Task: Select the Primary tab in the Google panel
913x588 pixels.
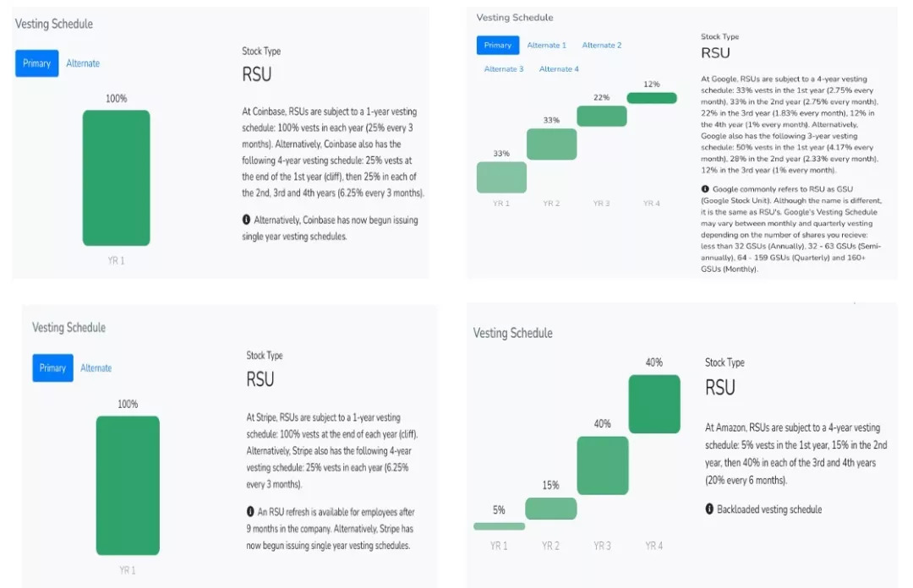Action: pos(497,46)
